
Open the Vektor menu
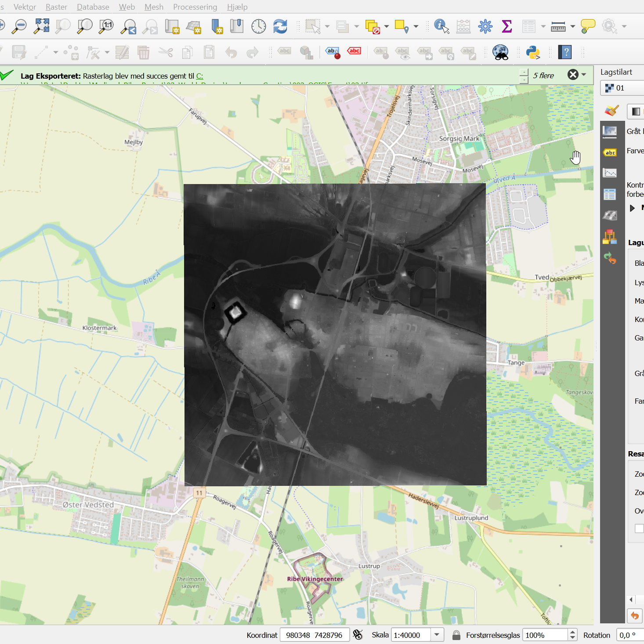tap(25, 7)
